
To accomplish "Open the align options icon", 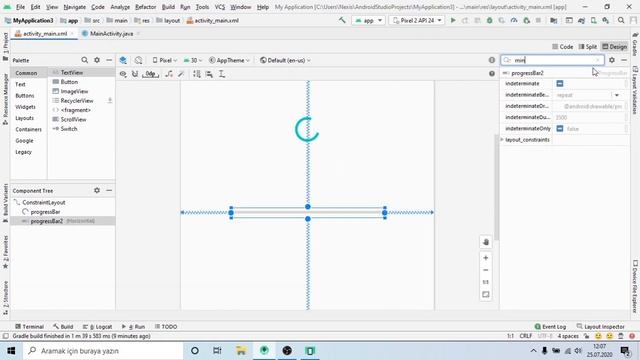I will (209, 74).
